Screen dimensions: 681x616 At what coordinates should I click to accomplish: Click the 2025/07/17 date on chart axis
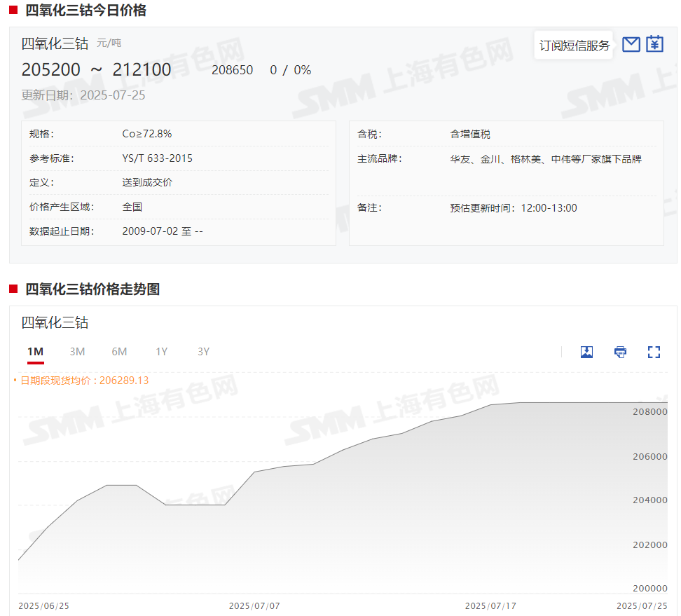490,605
